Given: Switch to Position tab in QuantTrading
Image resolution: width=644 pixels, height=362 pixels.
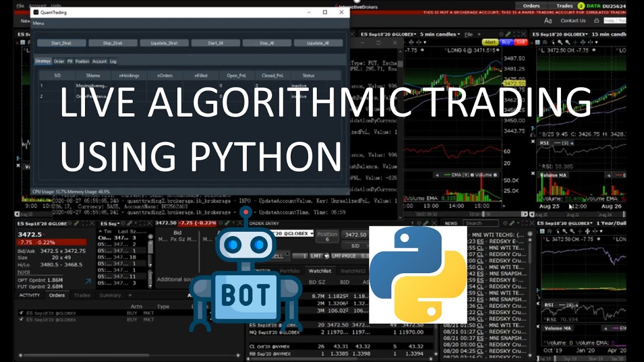Looking at the screenshot, I should point(82,61).
